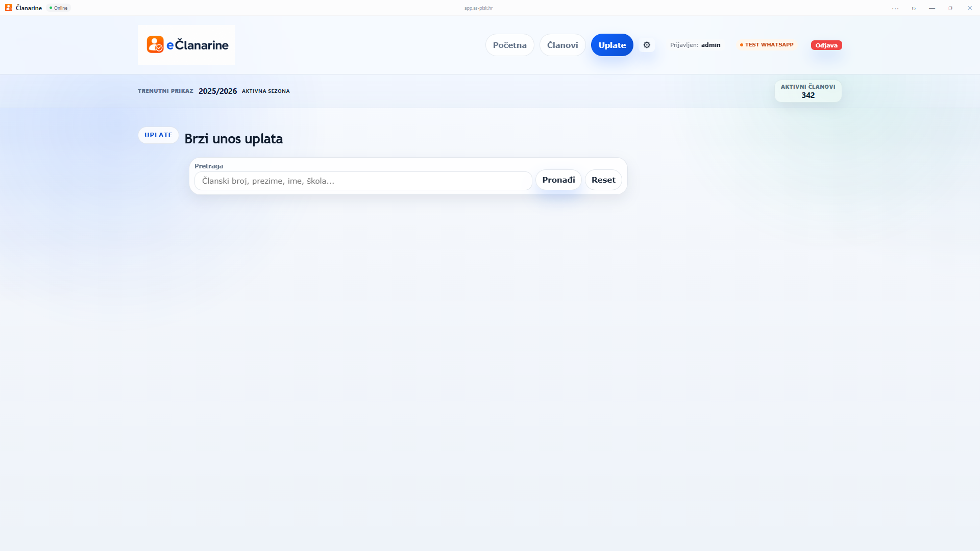Viewport: 980px width, 551px height.
Task: Minimize the Članarine window
Action: 932,8
